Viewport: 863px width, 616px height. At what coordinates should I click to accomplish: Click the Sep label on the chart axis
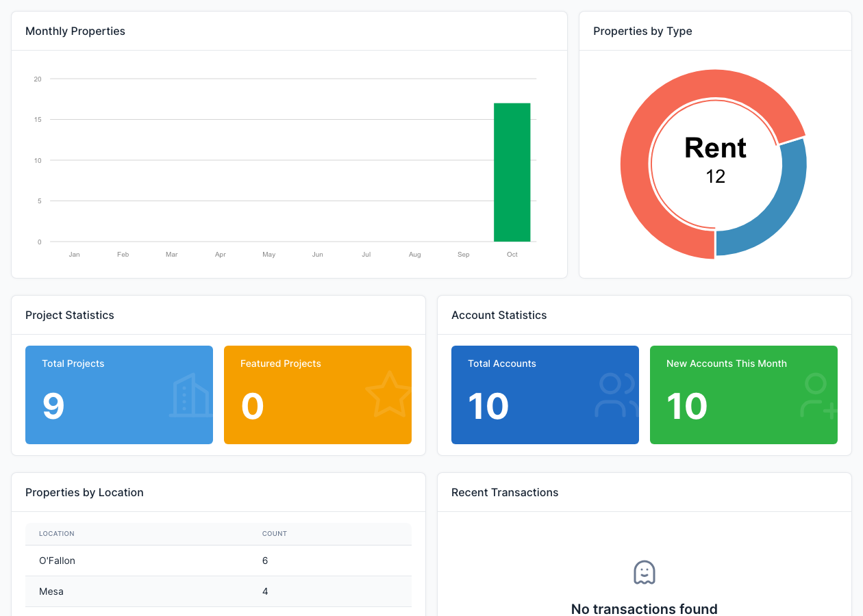coord(464,255)
